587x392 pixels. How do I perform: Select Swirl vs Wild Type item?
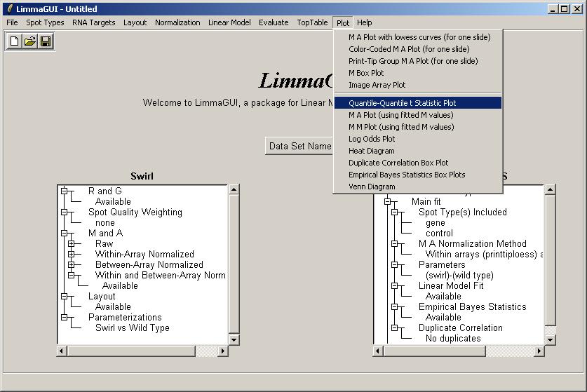[132, 327]
